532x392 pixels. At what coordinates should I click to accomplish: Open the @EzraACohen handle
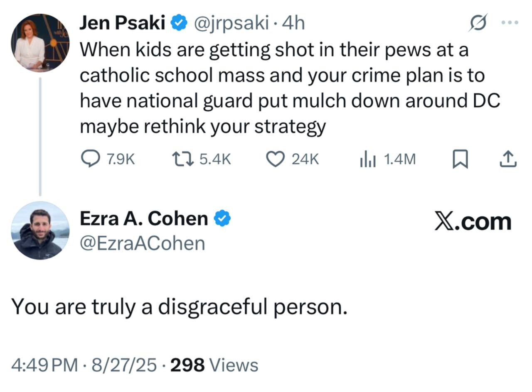[142, 243]
